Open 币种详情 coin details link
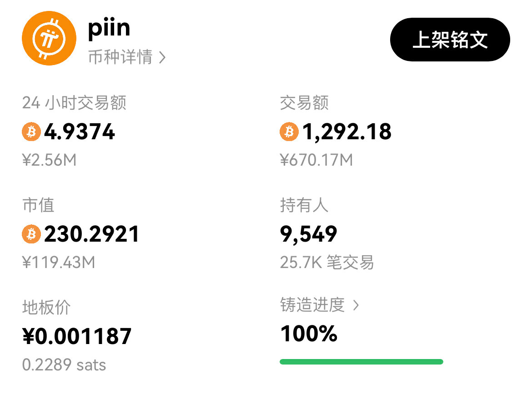The height and width of the screenshot is (400, 532). [120, 58]
